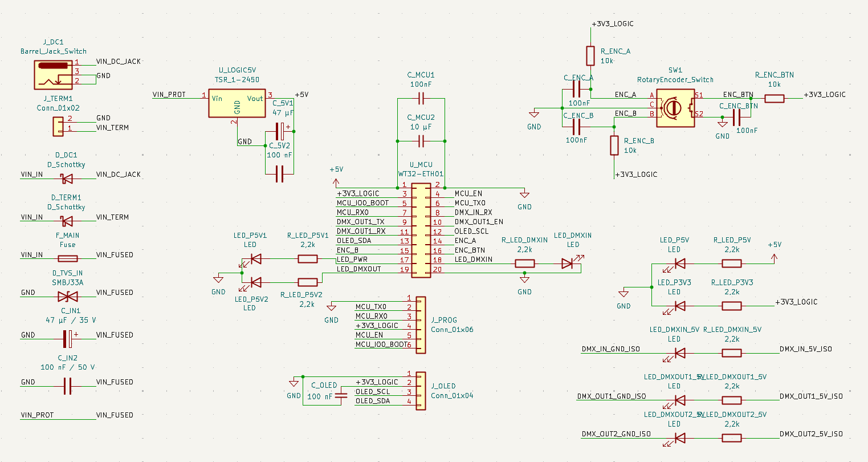Viewport: 868px width, 462px height.
Task: Click the TSR_1-2450 regulator block
Action: 237,103
